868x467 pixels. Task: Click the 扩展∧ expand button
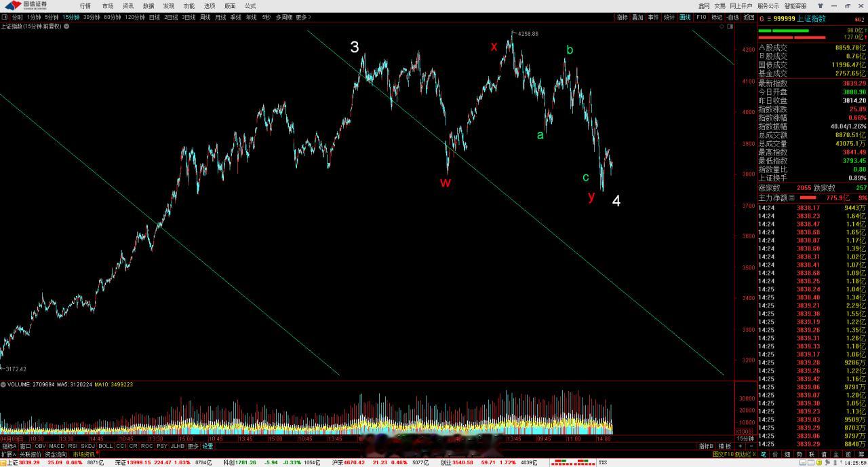[x=8, y=454]
